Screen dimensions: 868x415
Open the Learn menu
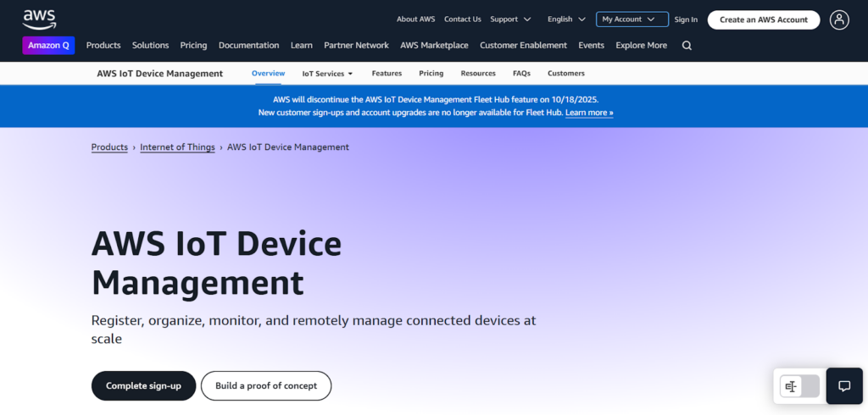(x=302, y=46)
